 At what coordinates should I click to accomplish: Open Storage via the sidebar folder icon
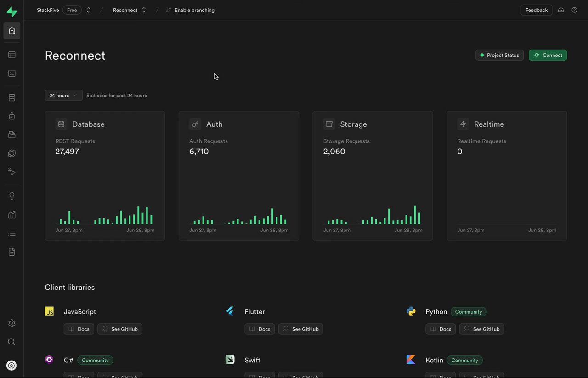pos(12,135)
